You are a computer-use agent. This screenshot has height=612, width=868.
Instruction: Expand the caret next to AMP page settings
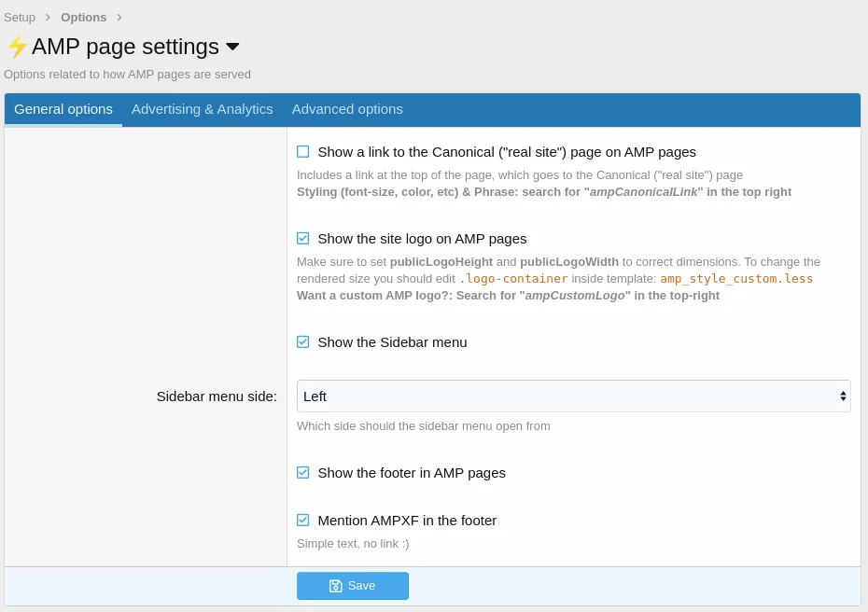tap(233, 47)
